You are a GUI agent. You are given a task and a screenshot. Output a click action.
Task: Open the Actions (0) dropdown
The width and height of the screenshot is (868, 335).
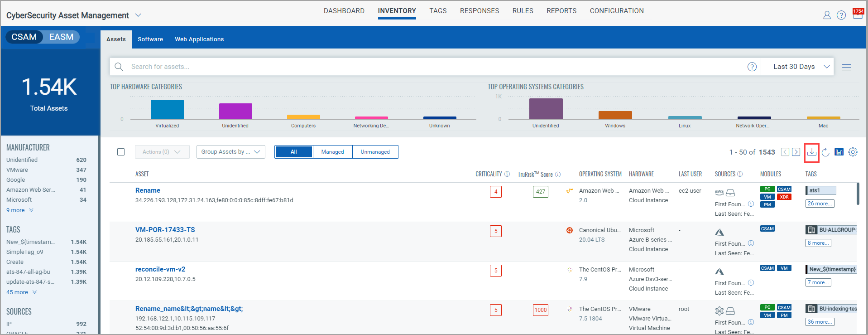click(x=162, y=152)
